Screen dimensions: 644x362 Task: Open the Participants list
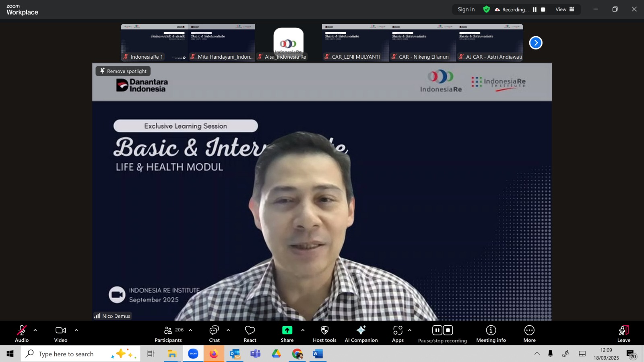[x=168, y=333]
